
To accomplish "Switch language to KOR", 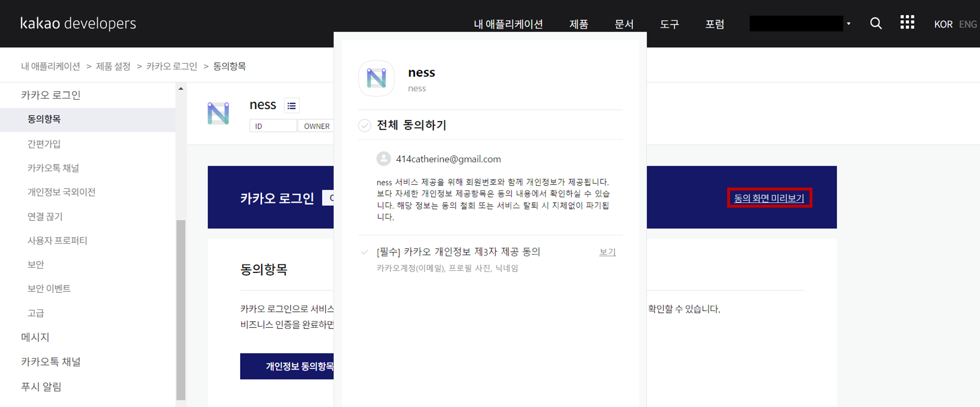I will pyautogui.click(x=943, y=24).
